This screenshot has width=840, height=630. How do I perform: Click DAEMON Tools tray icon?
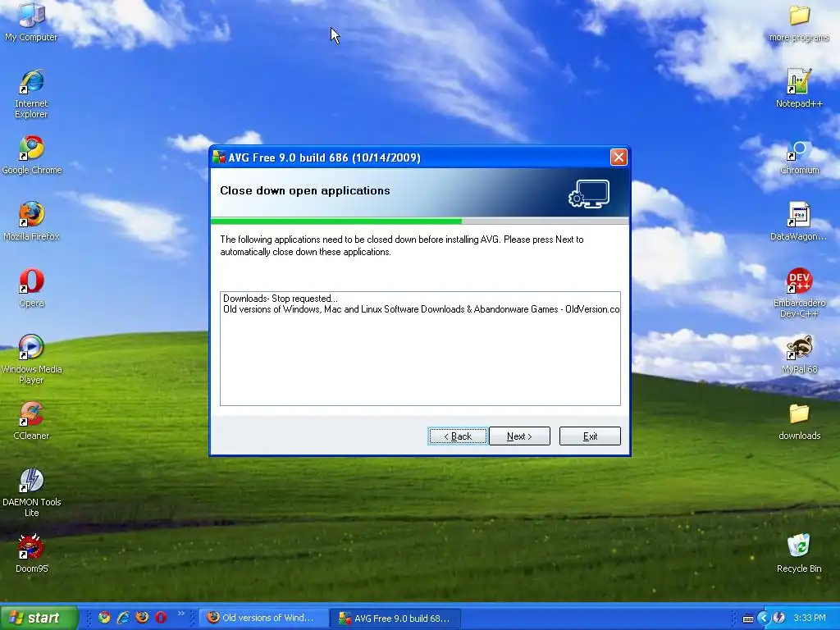pyautogui.click(x=779, y=618)
